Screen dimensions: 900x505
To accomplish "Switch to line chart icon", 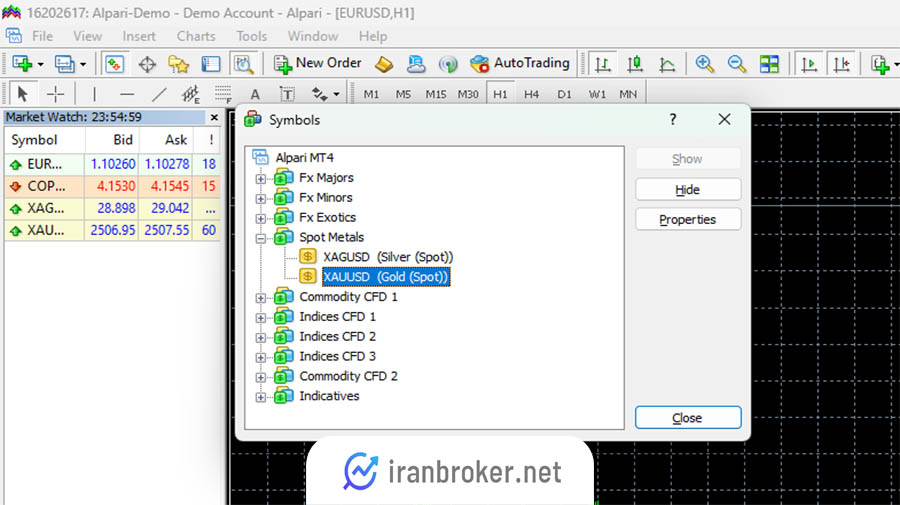I will coord(667,64).
